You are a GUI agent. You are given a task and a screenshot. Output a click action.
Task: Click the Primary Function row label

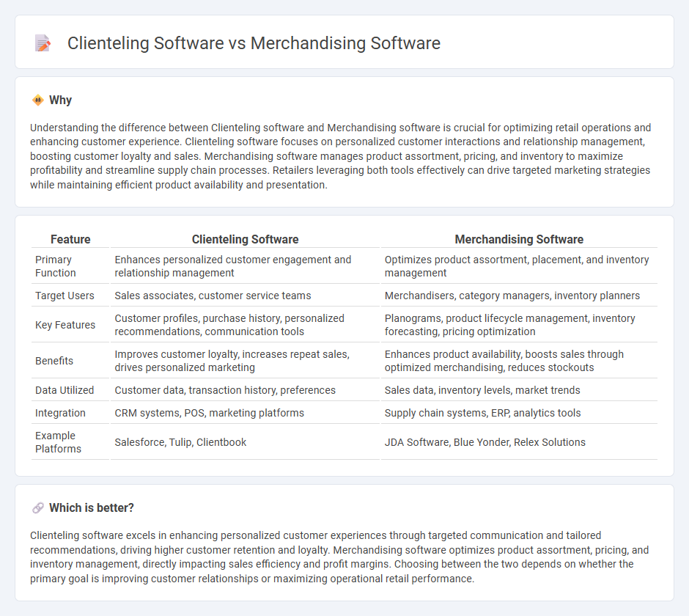pos(56,266)
